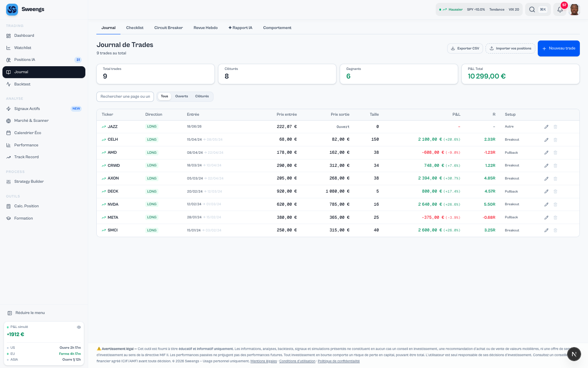Image resolution: width=588 pixels, height=368 pixels.
Task: Click the Sweengs logo icon
Action: point(12,9)
